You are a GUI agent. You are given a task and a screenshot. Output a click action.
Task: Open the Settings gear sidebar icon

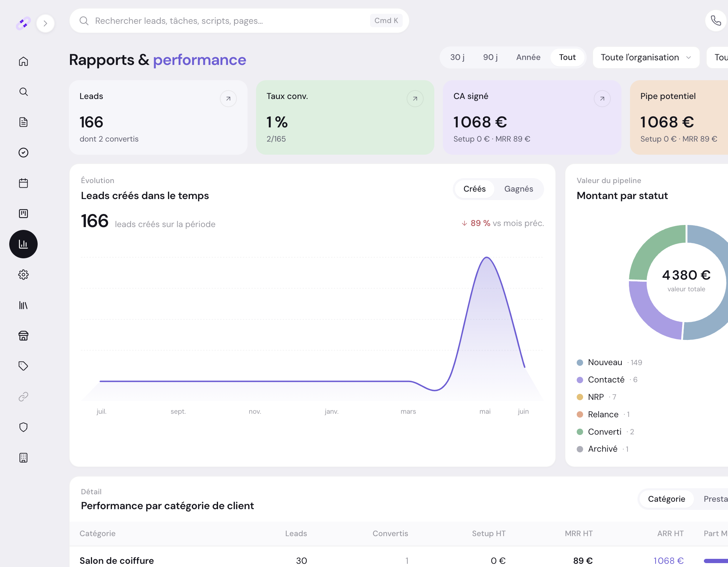23,275
